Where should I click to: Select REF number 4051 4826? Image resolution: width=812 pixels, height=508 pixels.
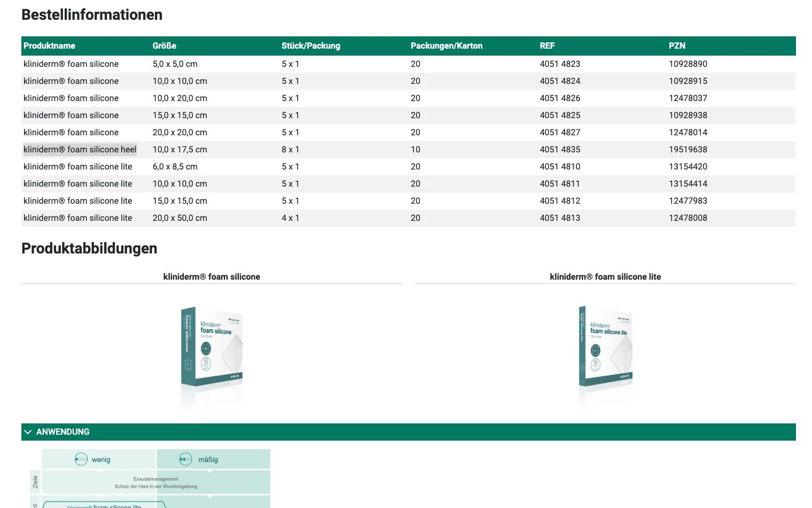(560, 98)
